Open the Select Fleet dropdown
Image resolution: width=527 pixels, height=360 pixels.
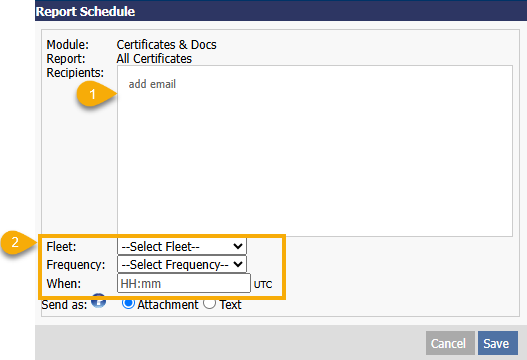[182, 246]
